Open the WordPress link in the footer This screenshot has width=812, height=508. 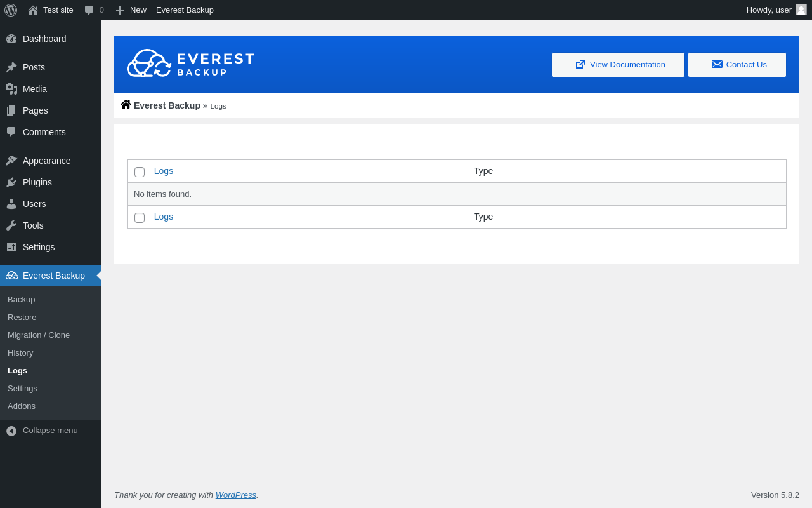[236, 495]
